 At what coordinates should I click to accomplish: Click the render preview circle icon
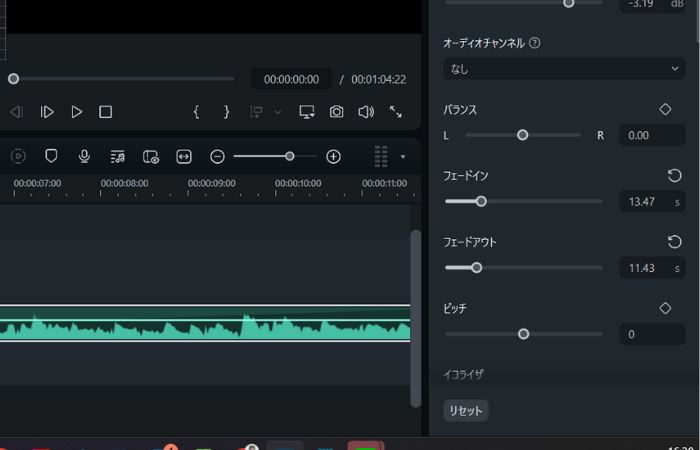click(18, 156)
